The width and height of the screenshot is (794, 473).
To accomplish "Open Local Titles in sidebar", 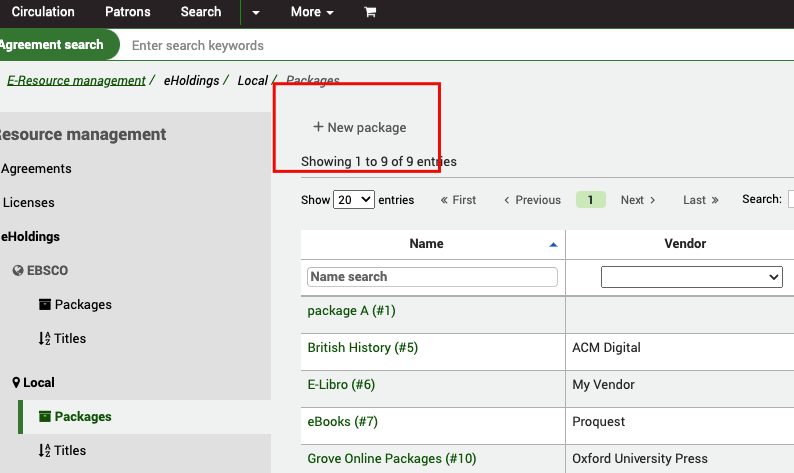I will [69, 450].
